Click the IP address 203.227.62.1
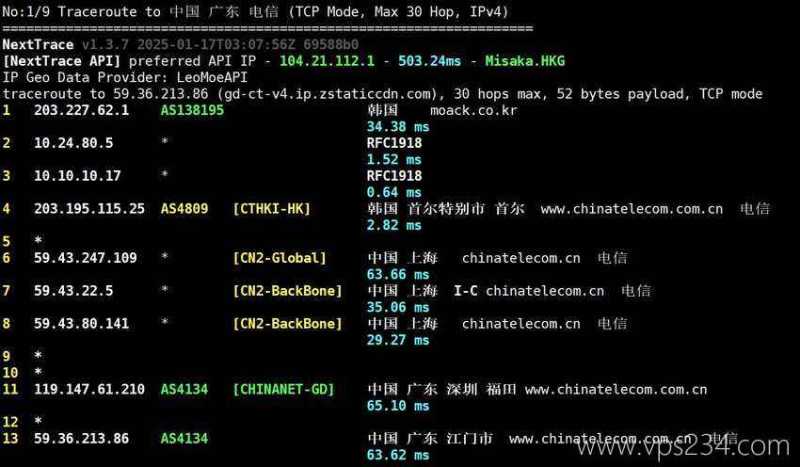The width and height of the screenshot is (800, 467). click(81, 110)
